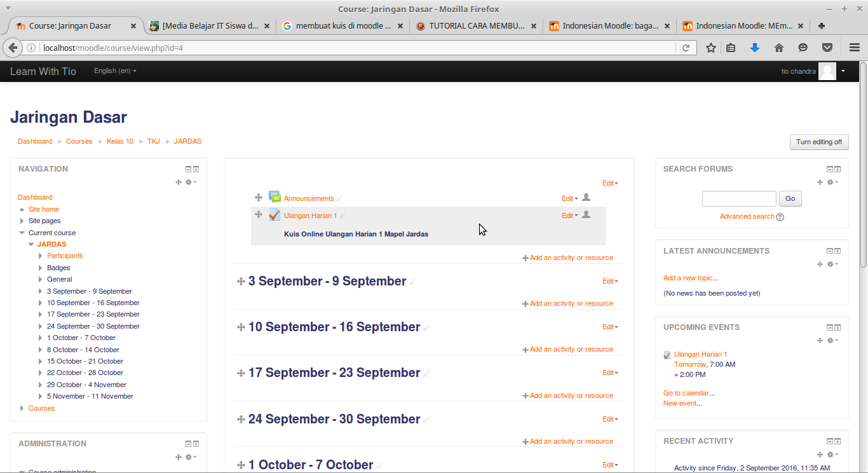868x473 pixels.
Task: Open the Edit dropdown for Ulangan Harian 1
Action: [567, 215]
